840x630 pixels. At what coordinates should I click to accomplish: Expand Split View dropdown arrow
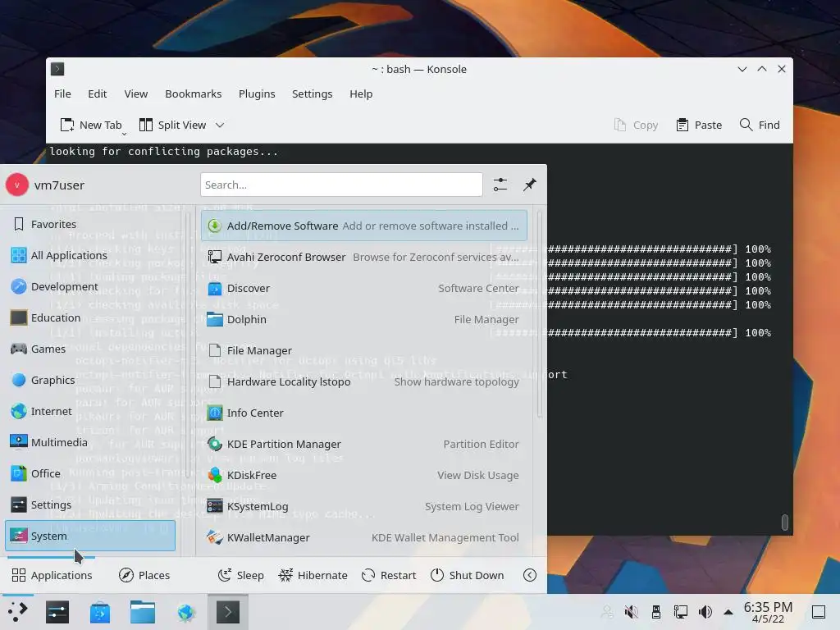220,125
